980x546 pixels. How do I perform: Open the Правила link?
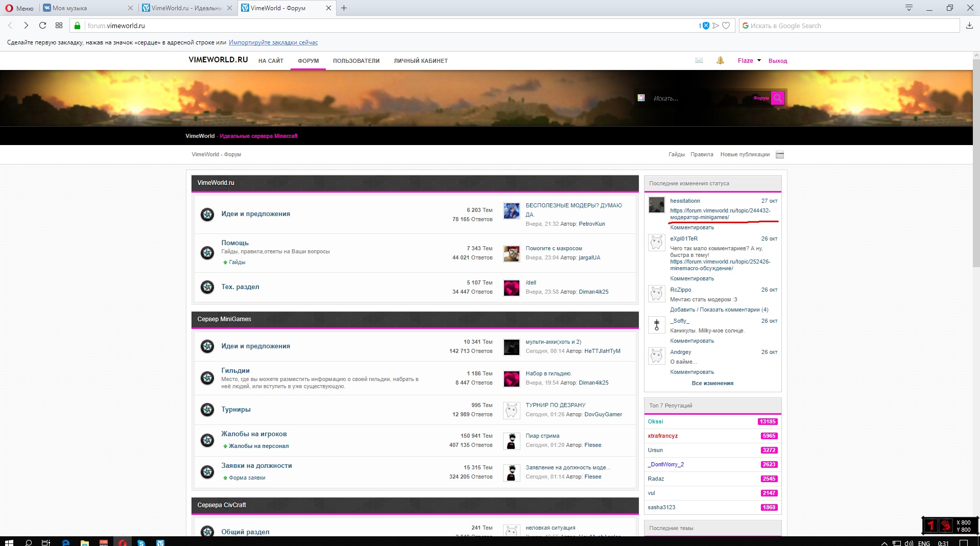coord(702,154)
